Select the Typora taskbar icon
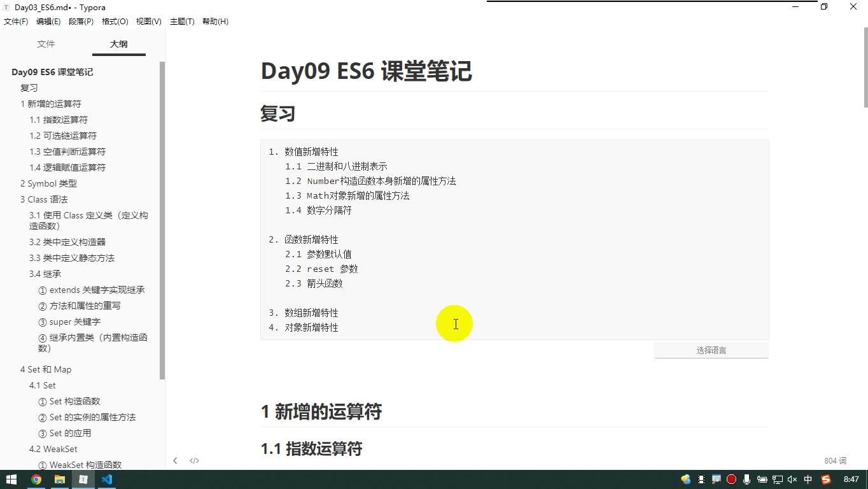Viewport: 868px width, 489px height. (83, 479)
